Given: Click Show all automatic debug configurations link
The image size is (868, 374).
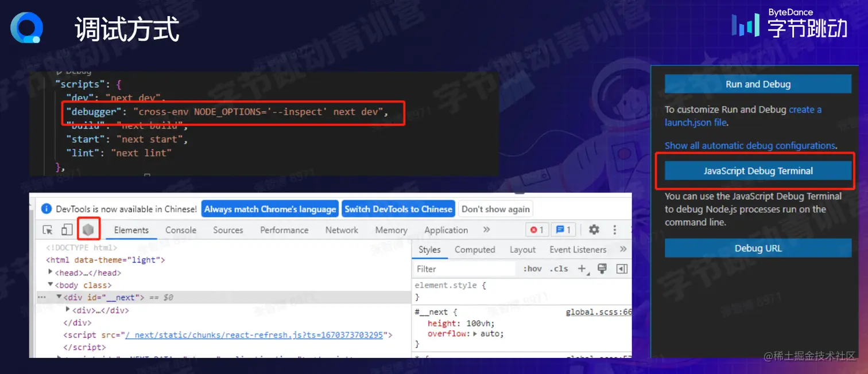Looking at the screenshot, I should coord(750,146).
